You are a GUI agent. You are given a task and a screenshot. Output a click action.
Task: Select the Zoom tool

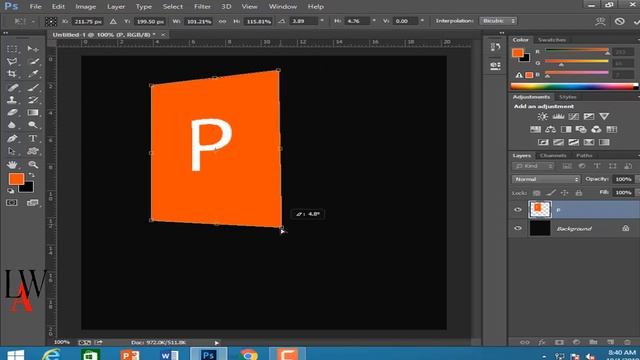[x=33, y=165]
